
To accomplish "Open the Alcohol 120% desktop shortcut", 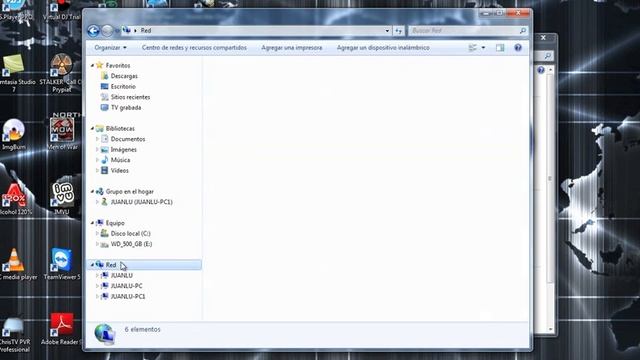I will 15,199.
